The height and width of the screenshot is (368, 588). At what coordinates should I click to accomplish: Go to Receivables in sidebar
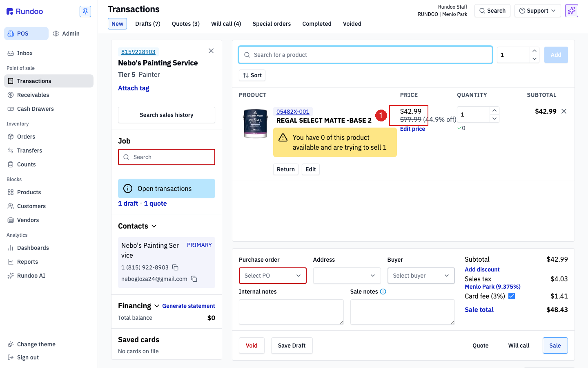pos(49,95)
